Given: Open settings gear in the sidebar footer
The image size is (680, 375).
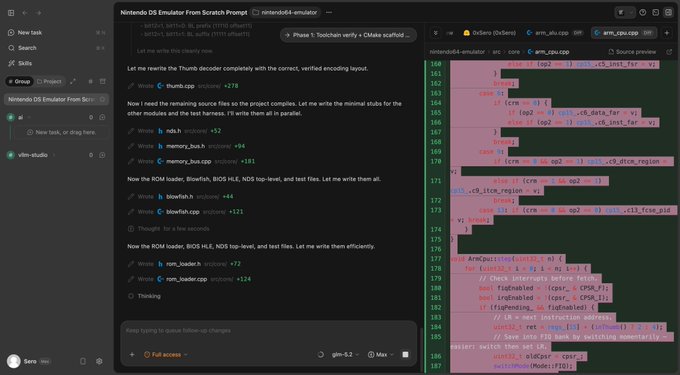Looking at the screenshot, I should [x=99, y=361].
